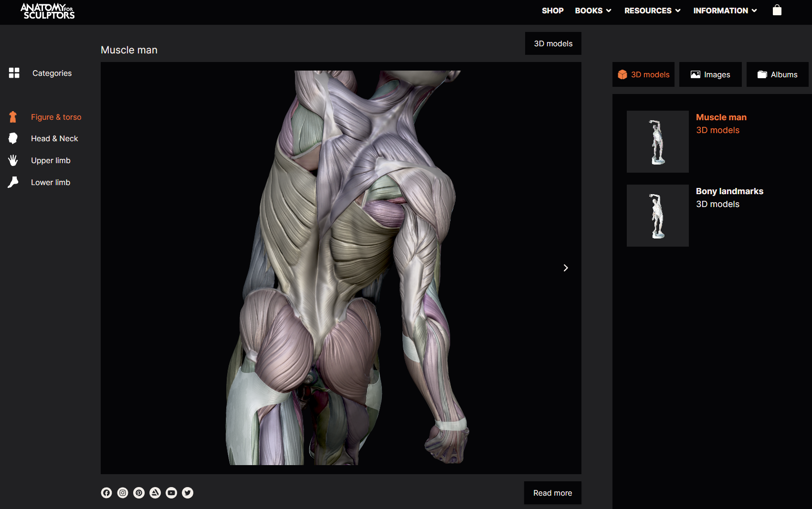
Task: Go to the Anatomy for Sculptors logo
Action: [47, 11]
